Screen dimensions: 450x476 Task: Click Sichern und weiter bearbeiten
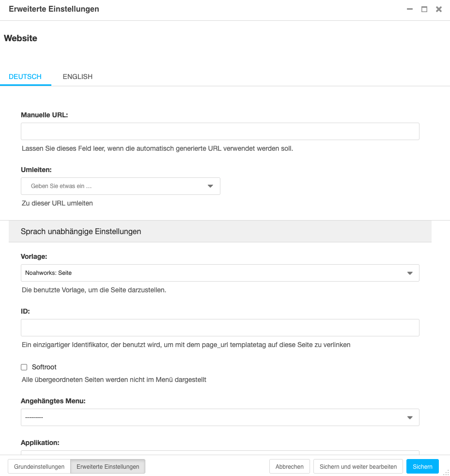pos(358,466)
